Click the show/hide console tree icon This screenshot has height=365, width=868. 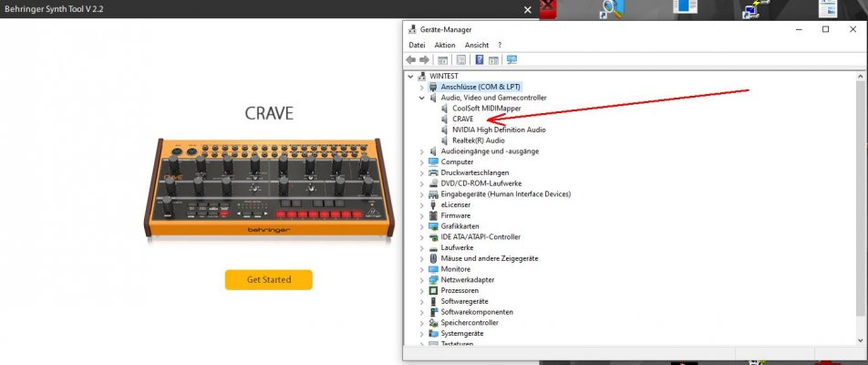pos(442,60)
